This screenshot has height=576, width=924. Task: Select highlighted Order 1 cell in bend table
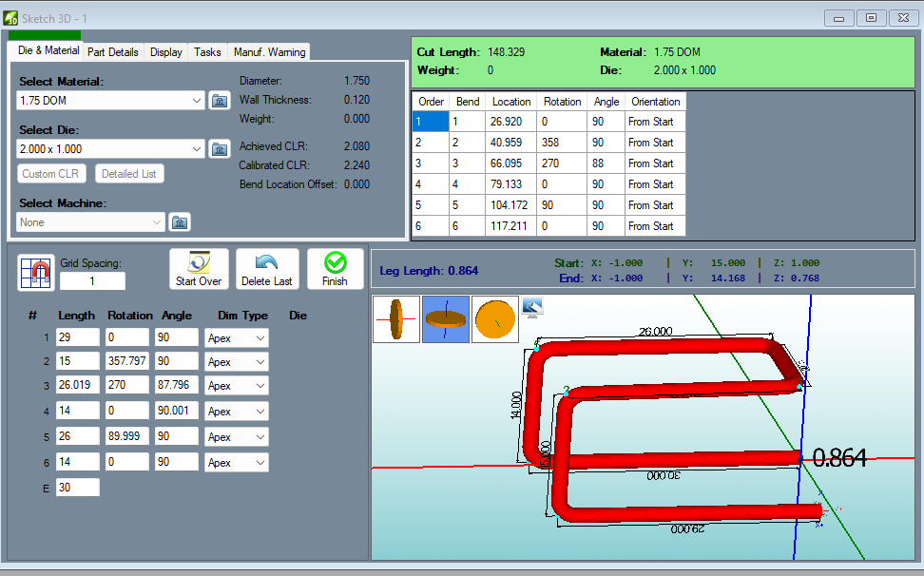pos(431,122)
